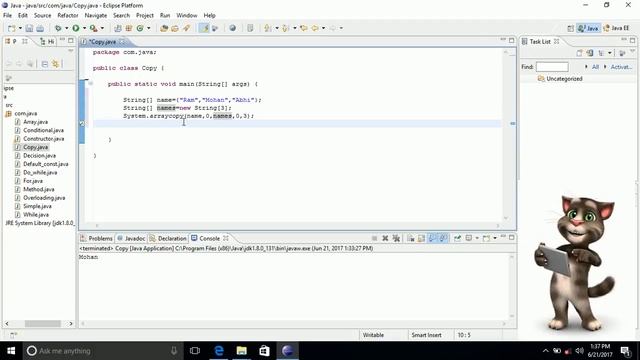Screen dimensions: 640x360
Task: Open File Explorer from the taskbar
Action: [242, 351]
